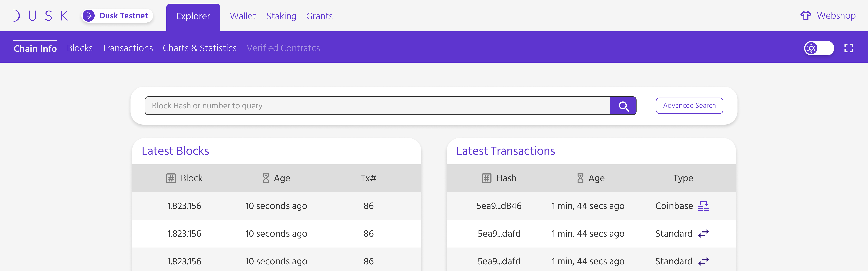Open the Blocks tab
Image resolution: width=868 pixels, height=271 pixels.
click(80, 48)
